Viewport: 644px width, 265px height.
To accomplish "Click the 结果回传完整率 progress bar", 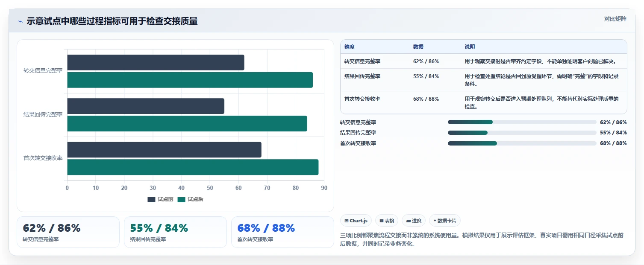I will 522,133.
